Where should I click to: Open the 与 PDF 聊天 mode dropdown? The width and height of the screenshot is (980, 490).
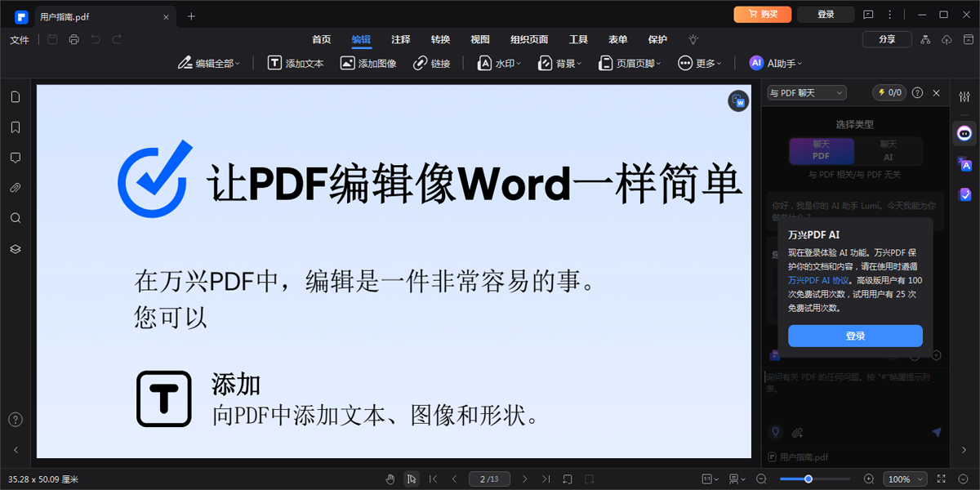tap(805, 92)
